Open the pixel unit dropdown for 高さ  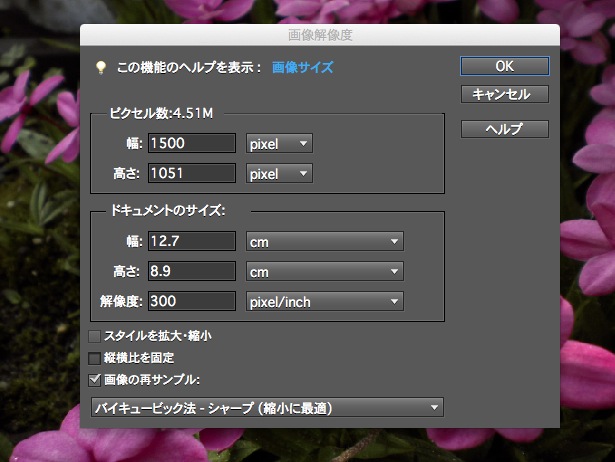pos(279,173)
